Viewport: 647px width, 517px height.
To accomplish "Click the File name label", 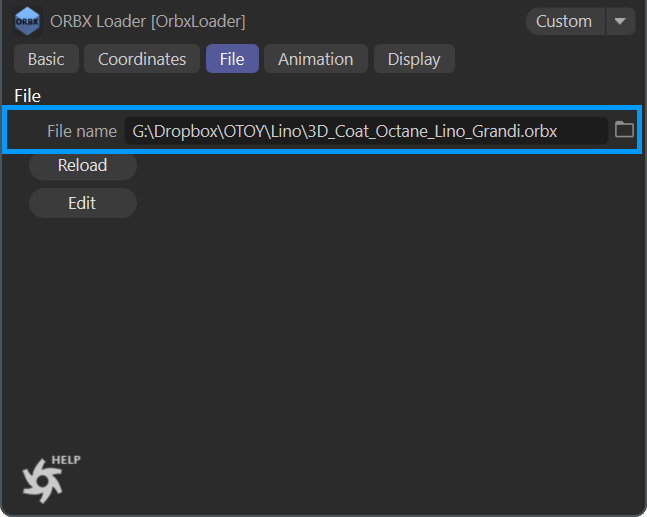I will (82, 131).
